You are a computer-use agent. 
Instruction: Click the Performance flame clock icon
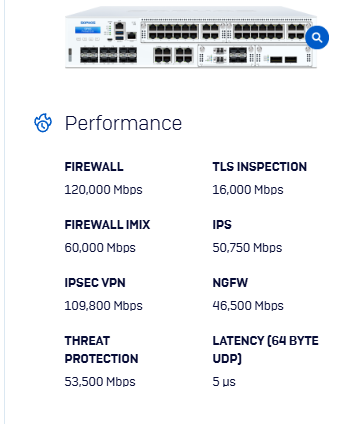pyautogui.click(x=43, y=123)
